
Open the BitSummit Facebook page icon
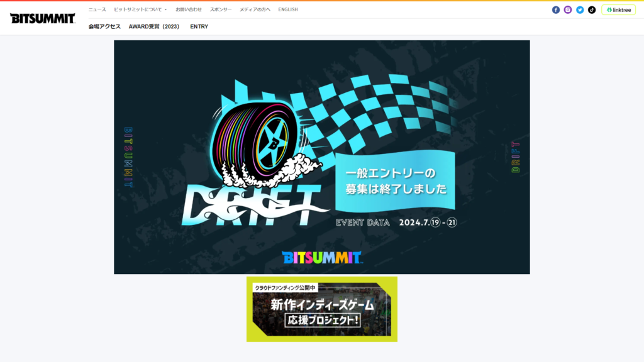pyautogui.click(x=556, y=10)
